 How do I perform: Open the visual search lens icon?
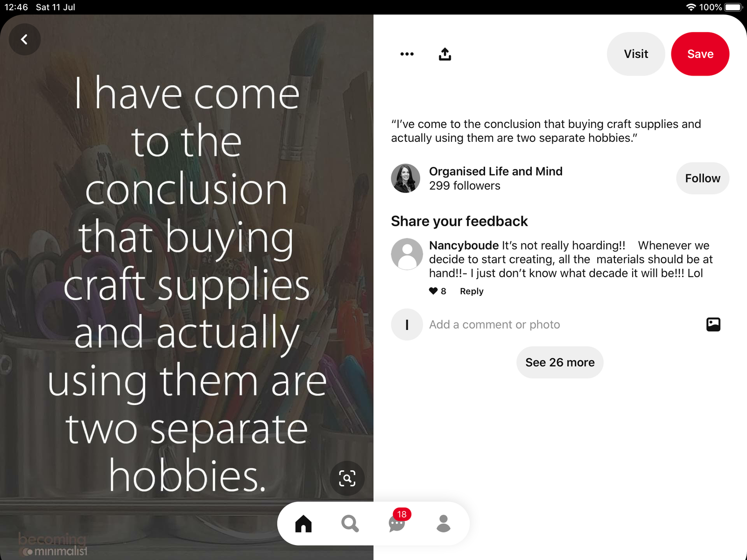click(347, 478)
